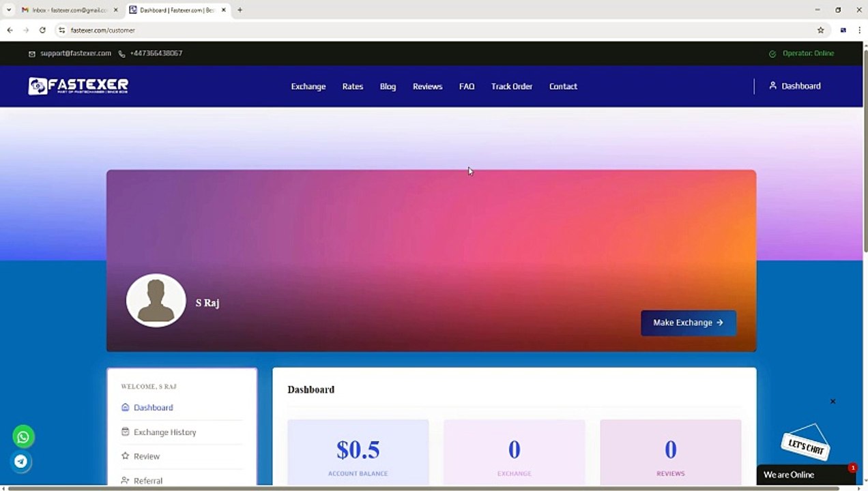Click the phone icon in top bar
The height and width of the screenshot is (491, 868).
121,53
